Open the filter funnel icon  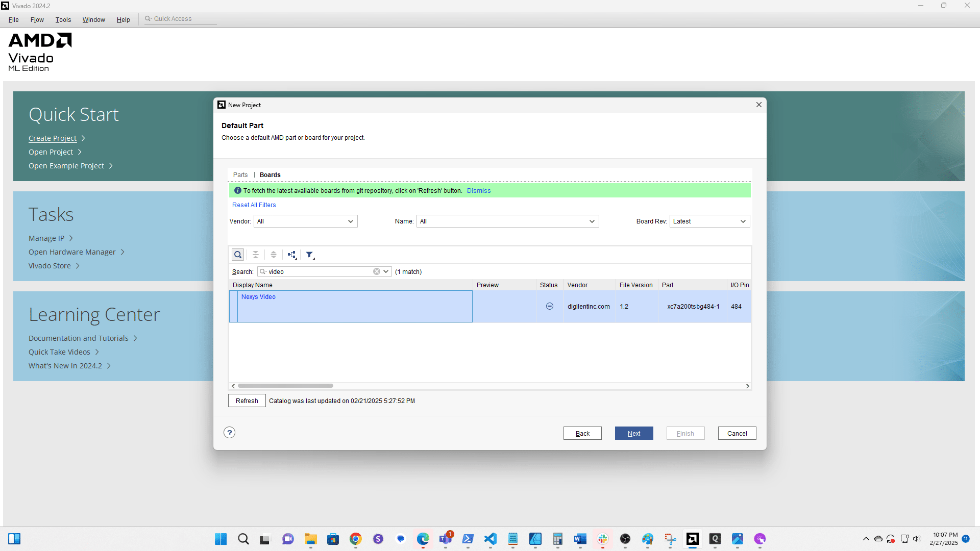(310, 255)
